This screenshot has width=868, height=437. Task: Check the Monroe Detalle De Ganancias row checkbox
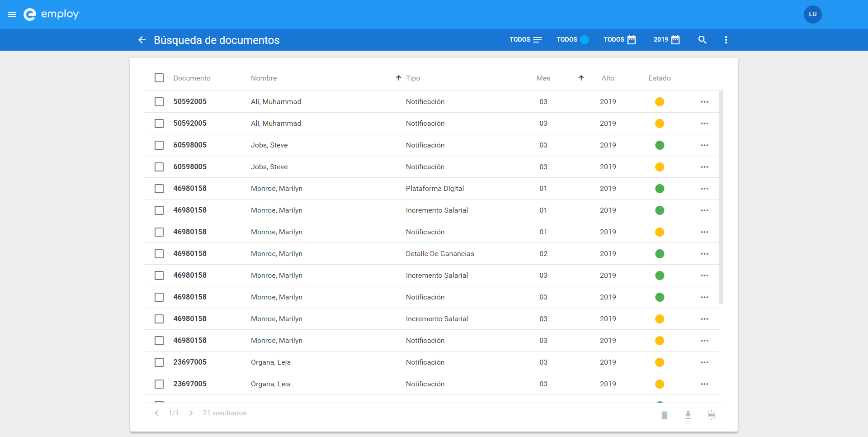click(x=159, y=254)
